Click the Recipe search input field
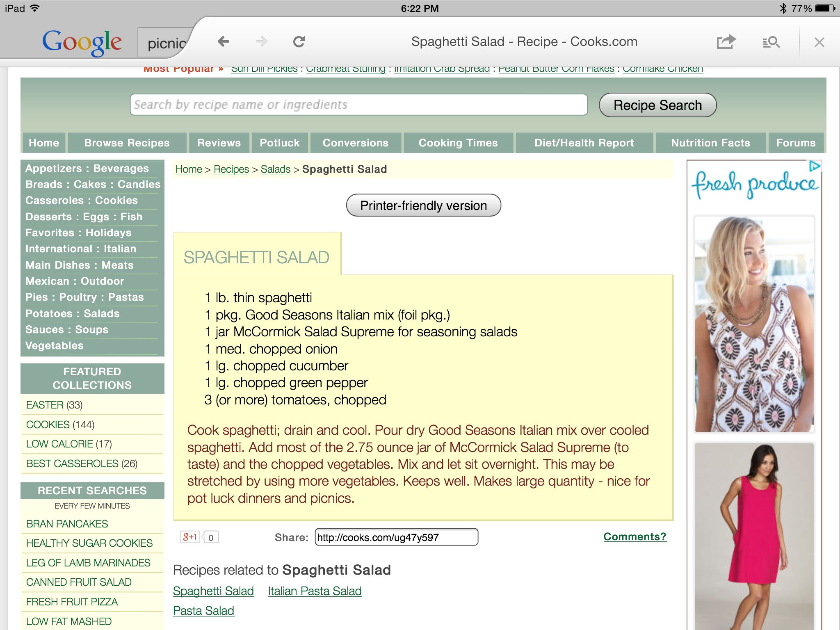Screen dimensions: 840x630 click(x=358, y=105)
